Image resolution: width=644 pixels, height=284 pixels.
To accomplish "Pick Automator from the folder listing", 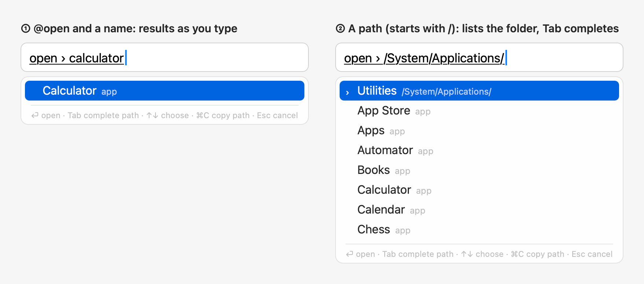I will [x=479, y=150].
